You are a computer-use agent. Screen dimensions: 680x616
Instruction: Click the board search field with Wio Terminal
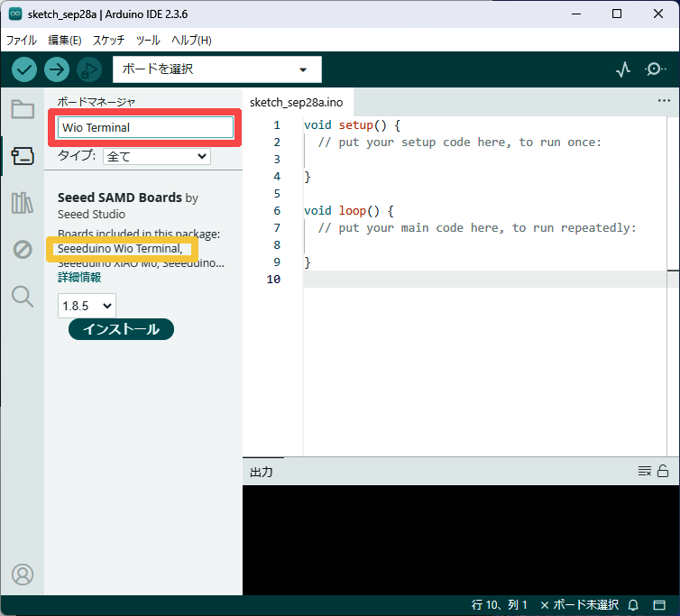click(x=145, y=128)
